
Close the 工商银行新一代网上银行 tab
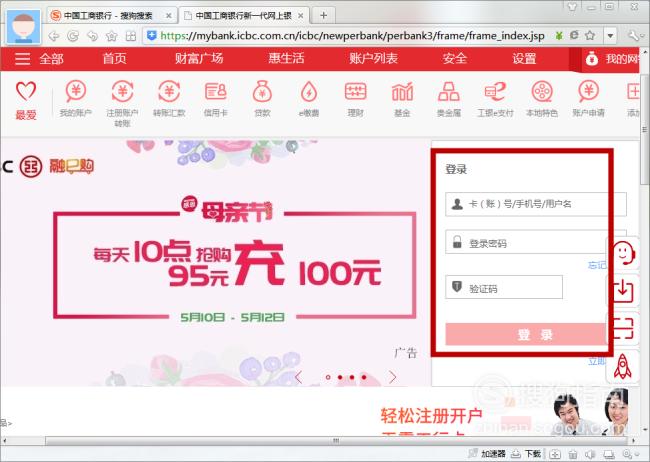[x=301, y=16]
